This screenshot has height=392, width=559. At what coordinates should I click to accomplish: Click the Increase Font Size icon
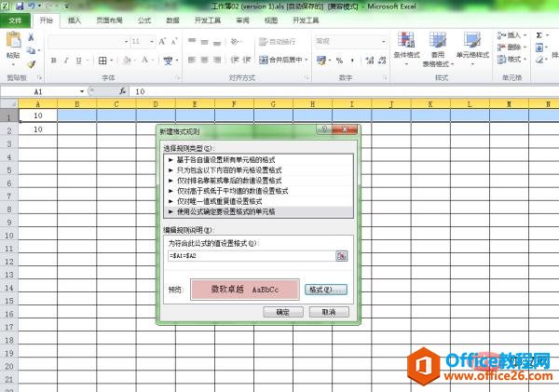pos(162,41)
